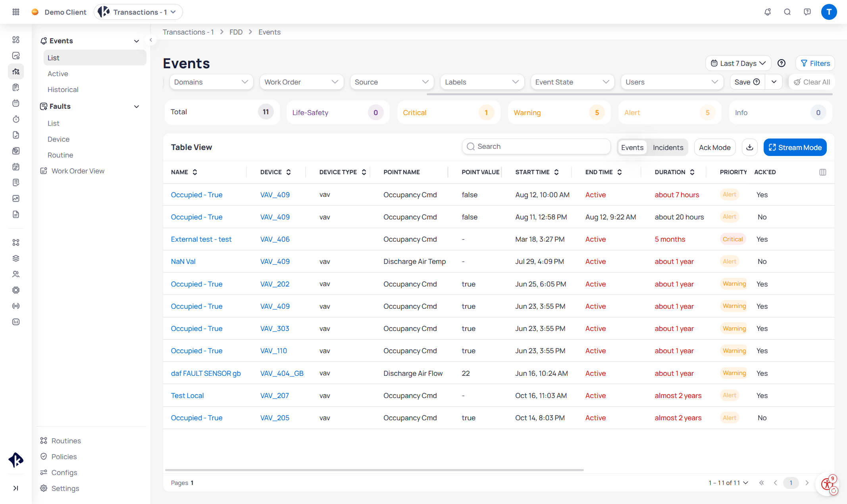Filter by the Alert priority card
847x504 pixels.
click(670, 113)
